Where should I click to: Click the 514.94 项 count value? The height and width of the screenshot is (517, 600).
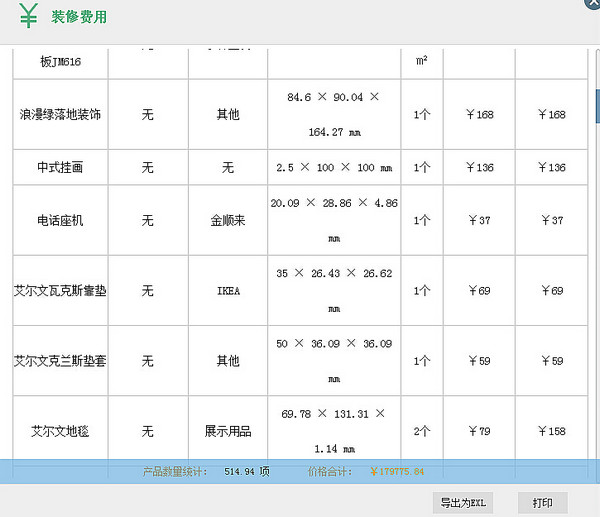coord(247,471)
